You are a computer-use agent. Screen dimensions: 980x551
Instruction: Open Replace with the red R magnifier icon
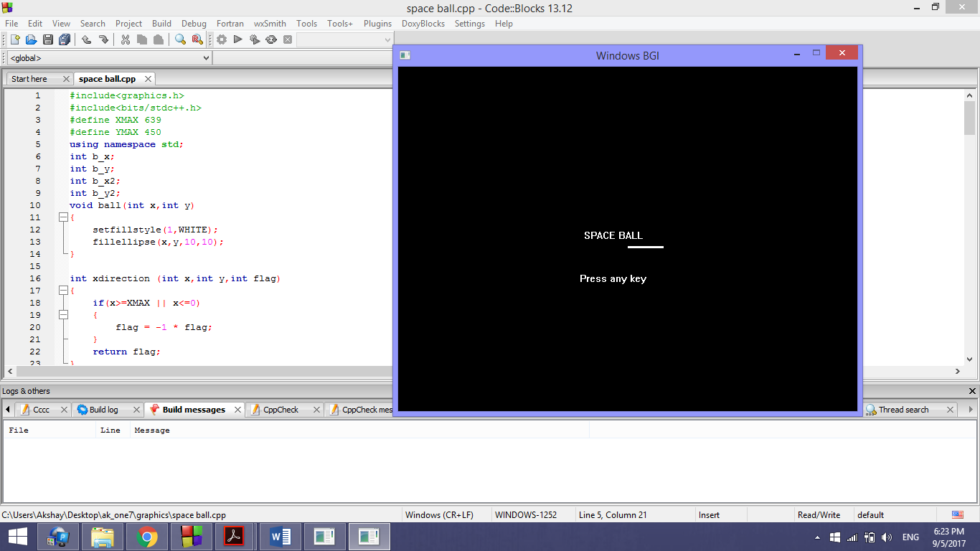click(197, 39)
